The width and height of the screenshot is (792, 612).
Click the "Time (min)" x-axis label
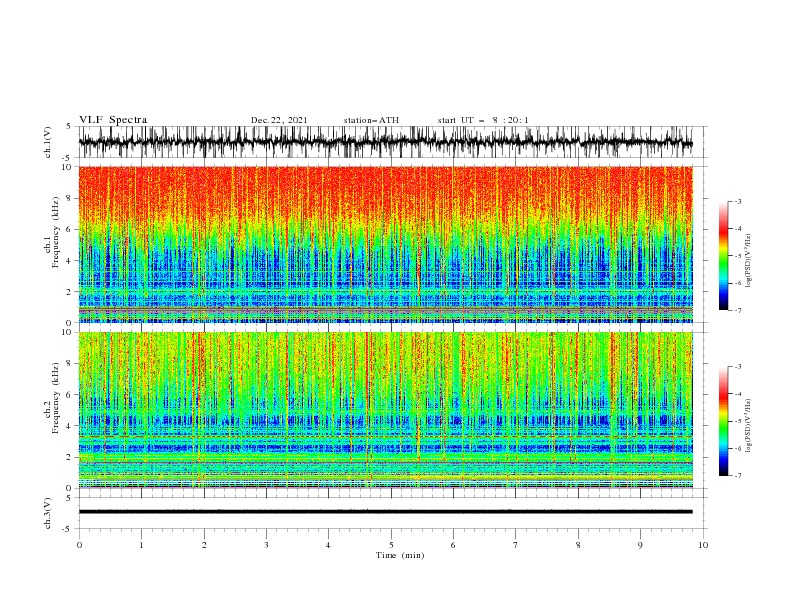(400, 555)
